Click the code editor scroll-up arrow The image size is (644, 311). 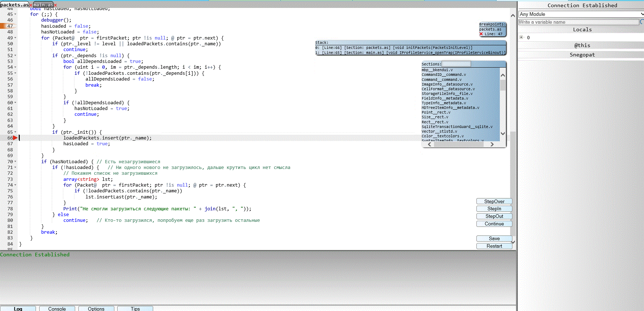point(513,15)
